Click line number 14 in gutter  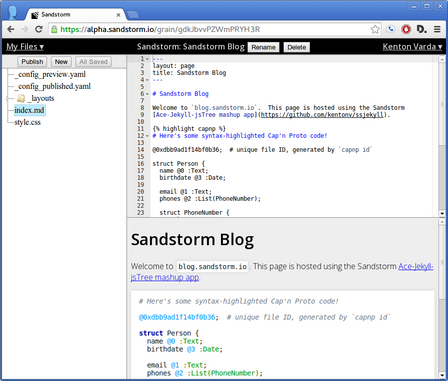pos(141,150)
